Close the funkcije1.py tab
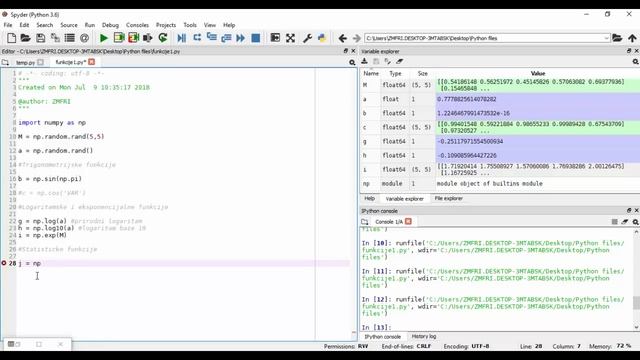Image resolution: width=640 pixels, height=360 pixels. point(91,62)
